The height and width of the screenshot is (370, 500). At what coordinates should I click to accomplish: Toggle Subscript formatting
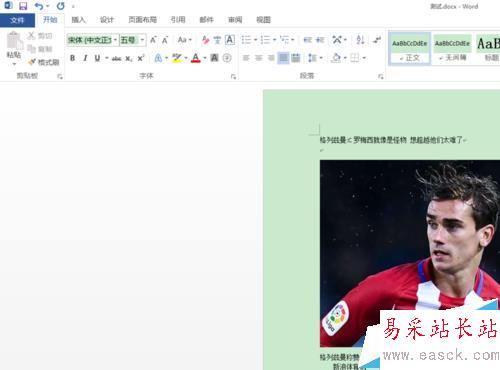[x=129, y=59]
